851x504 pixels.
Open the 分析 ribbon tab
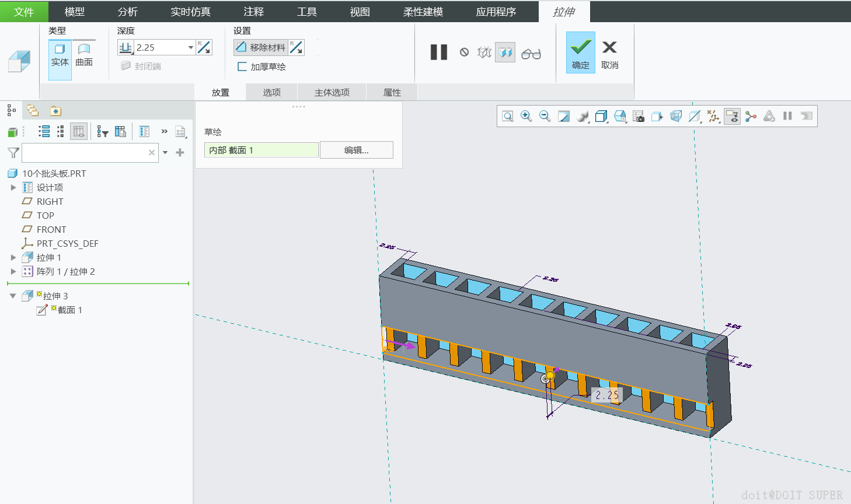127,12
